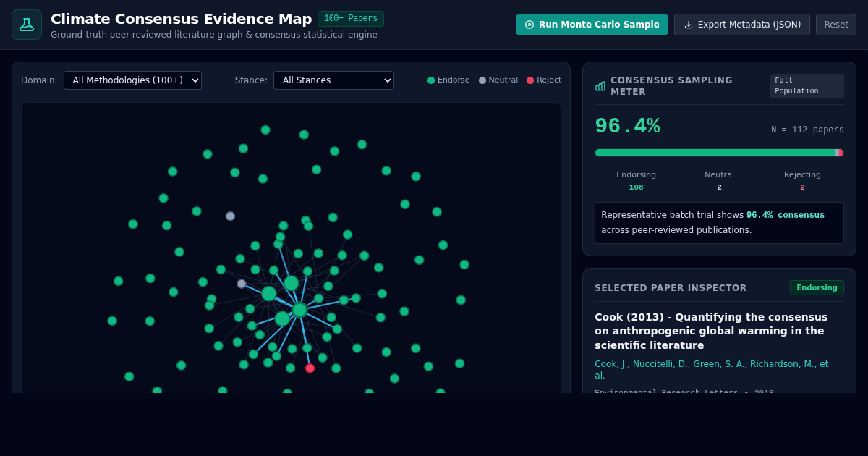Click the N = 112 papers label
The image size is (868, 456).
[x=807, y=130]
